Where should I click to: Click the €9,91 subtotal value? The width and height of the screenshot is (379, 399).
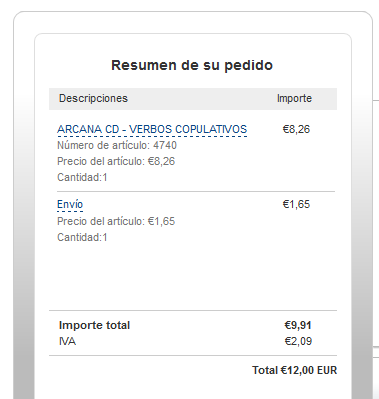[x=298, y=325]
